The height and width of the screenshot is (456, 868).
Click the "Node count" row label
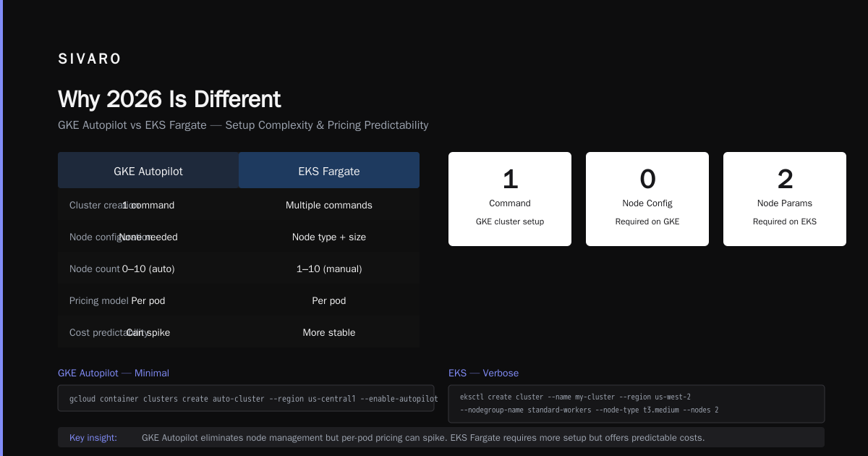click(x=95, y=269)
